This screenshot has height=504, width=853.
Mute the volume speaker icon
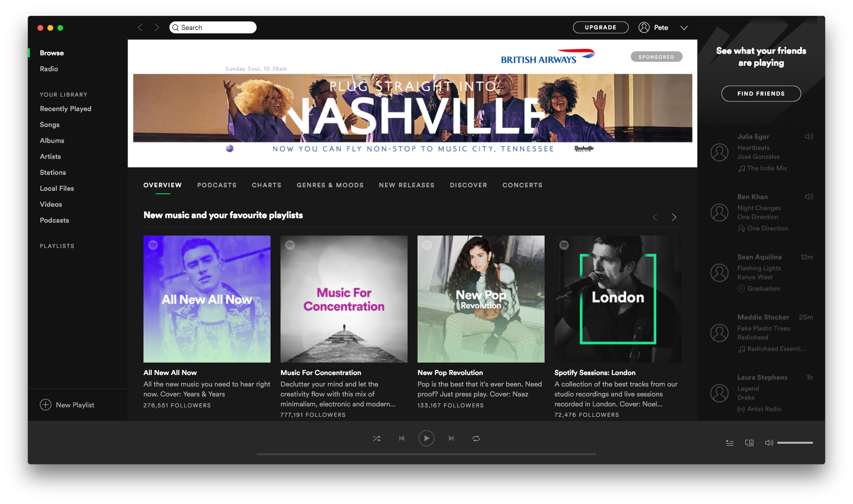point(769,443)
